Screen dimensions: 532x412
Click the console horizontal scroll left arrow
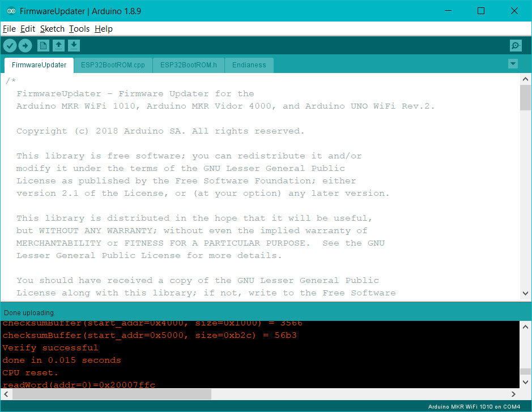[x=6, y=394]
